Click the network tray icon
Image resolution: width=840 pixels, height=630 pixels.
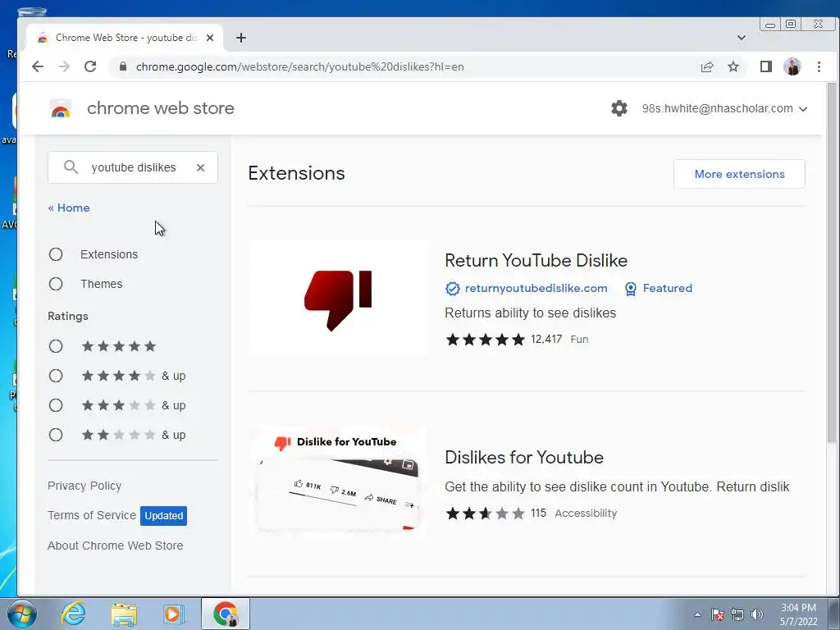point(737,614)
